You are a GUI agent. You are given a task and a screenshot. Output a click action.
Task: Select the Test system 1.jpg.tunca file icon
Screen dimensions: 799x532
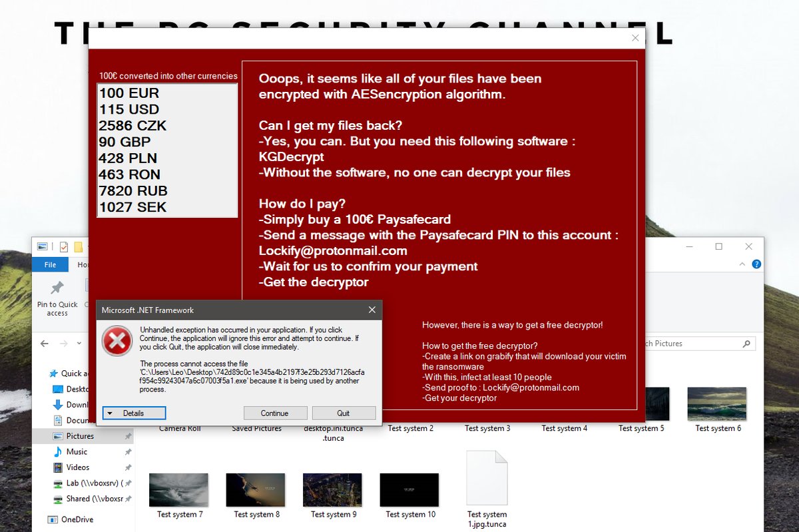coord(487,478)
